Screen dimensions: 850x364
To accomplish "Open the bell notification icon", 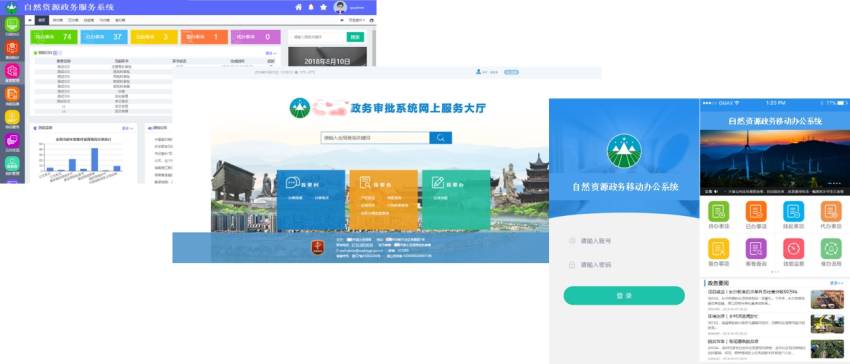I will 311,7.
